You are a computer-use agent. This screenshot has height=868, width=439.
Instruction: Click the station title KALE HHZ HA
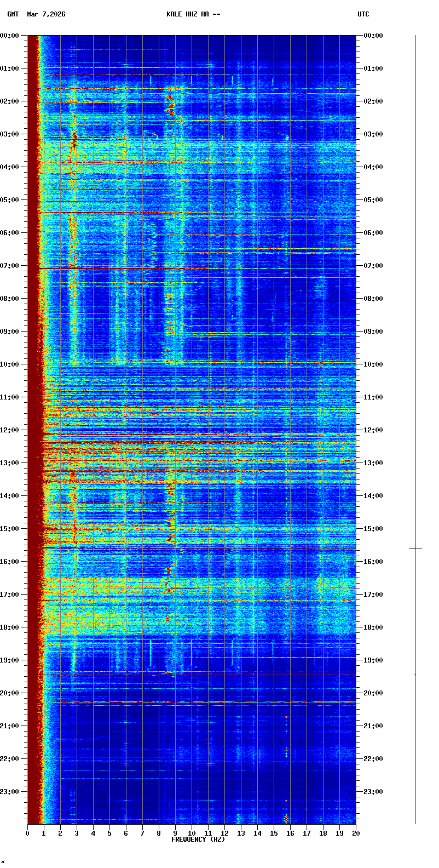tap(193, 14)
